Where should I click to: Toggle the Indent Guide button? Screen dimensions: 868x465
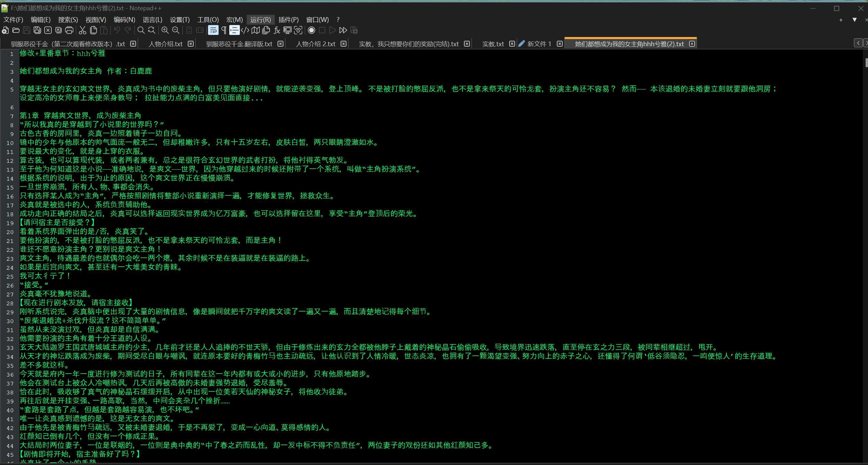pos(234,30)
